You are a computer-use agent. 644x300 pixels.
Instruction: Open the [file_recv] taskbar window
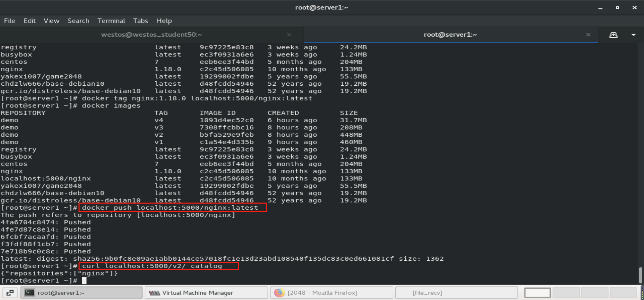click(456, 293)
